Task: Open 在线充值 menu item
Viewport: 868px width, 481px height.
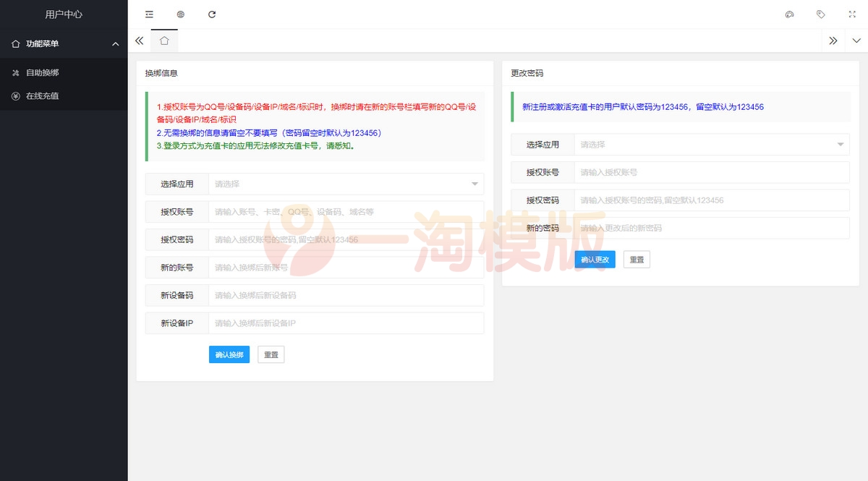Action: (64, 95)
